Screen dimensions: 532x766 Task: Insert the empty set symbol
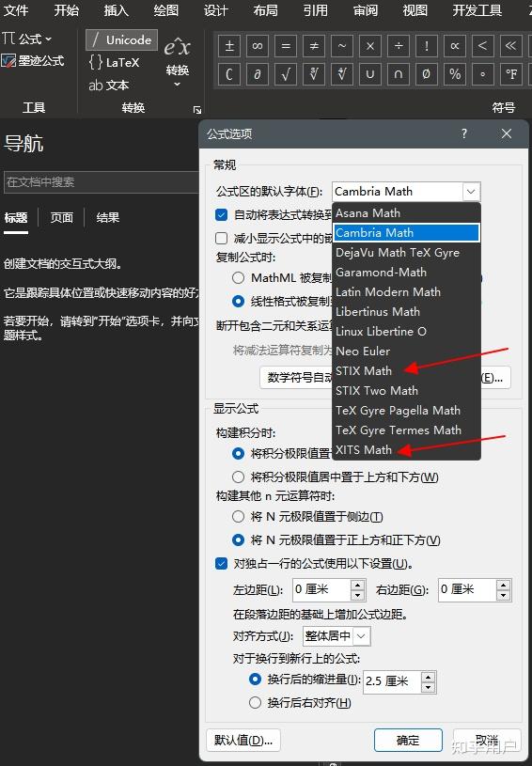pos(427,74)
